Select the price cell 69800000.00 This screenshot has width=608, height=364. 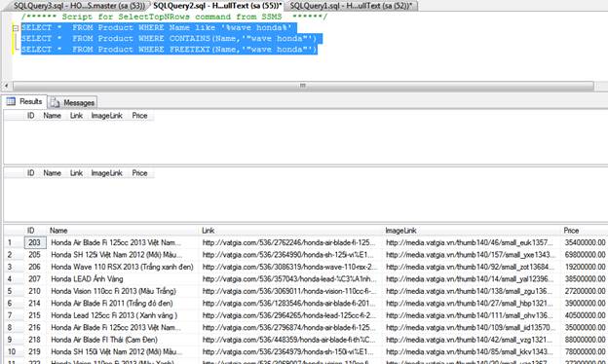[585, 255]
